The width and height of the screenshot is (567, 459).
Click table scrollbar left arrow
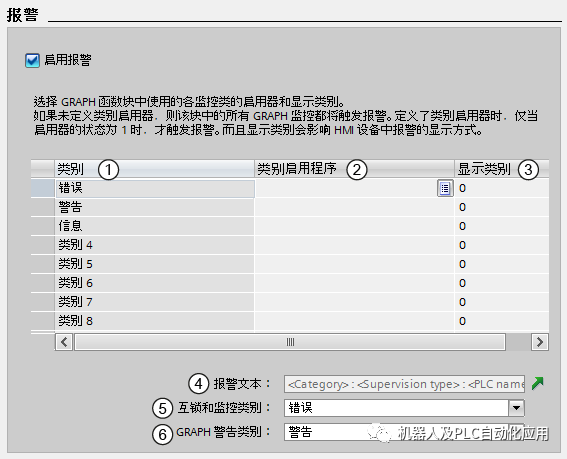[x=64, y=342]
